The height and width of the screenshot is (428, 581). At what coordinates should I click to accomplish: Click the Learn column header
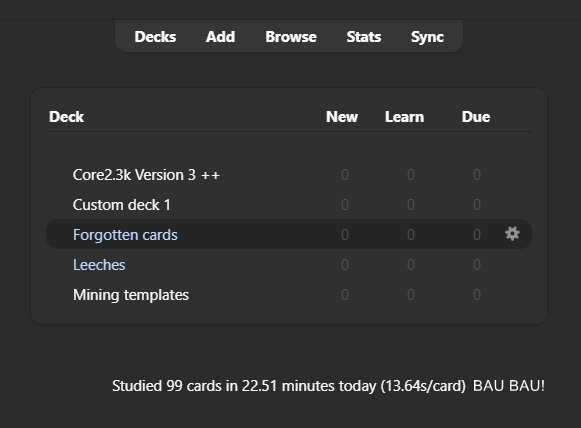404,117
